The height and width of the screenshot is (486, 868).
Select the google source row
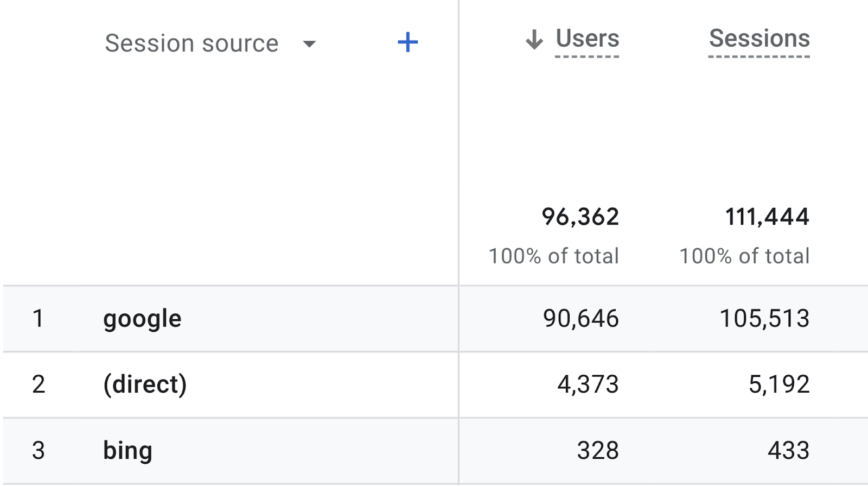(x=142, y=319)
